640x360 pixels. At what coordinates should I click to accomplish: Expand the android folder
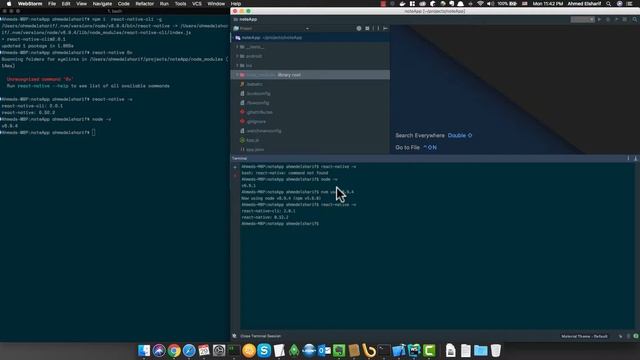(x=237, y=56)
